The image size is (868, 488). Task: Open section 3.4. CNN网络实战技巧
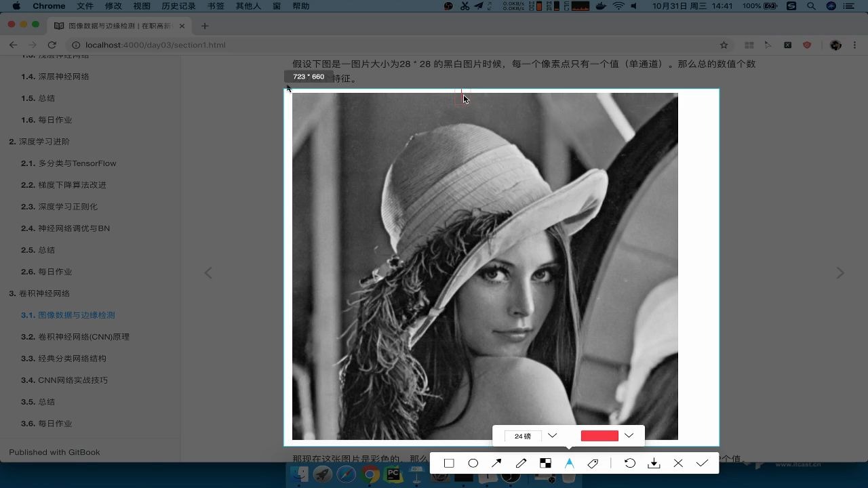64,380
